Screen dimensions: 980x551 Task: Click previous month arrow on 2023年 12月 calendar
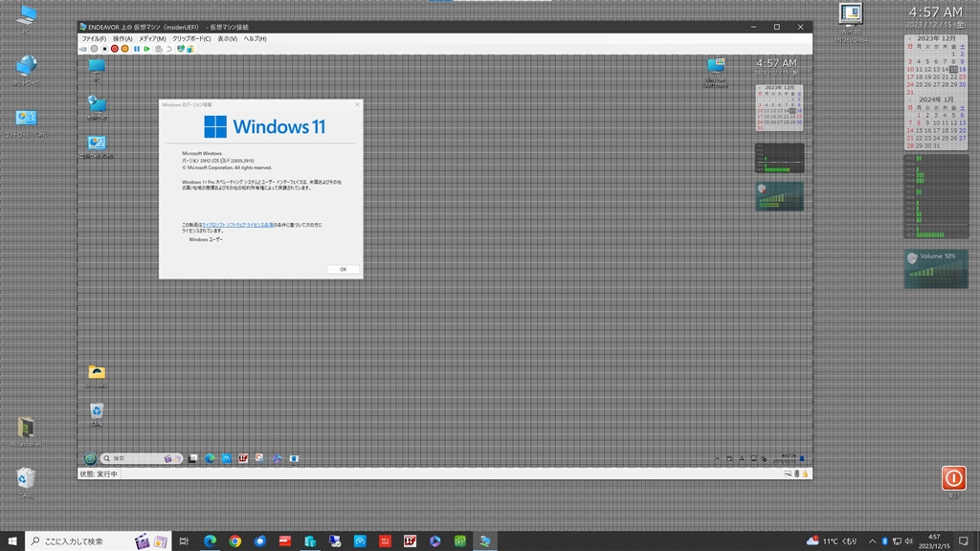(909, 38)
